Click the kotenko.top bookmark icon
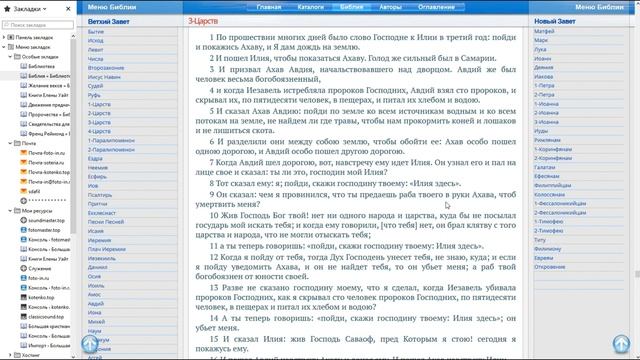Image resolution: width=640 pixels, height=360 pixels. pyautogui.click(x=24, y=297)
